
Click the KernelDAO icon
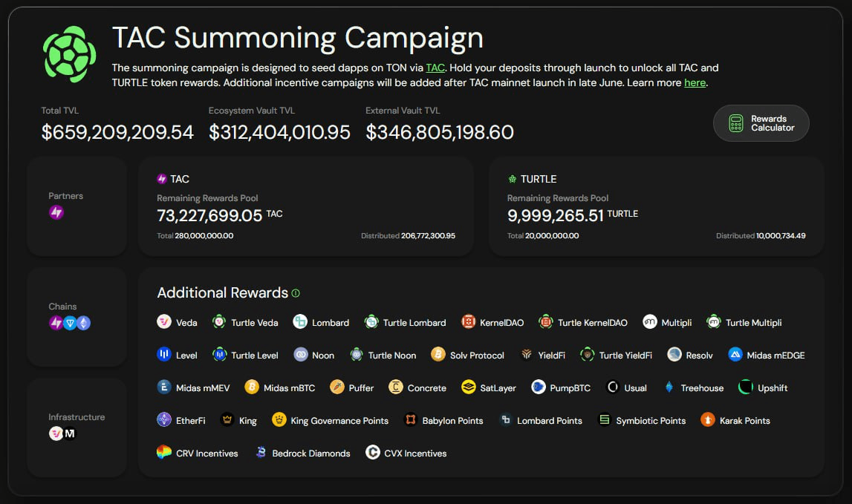(x=469, y=322)
